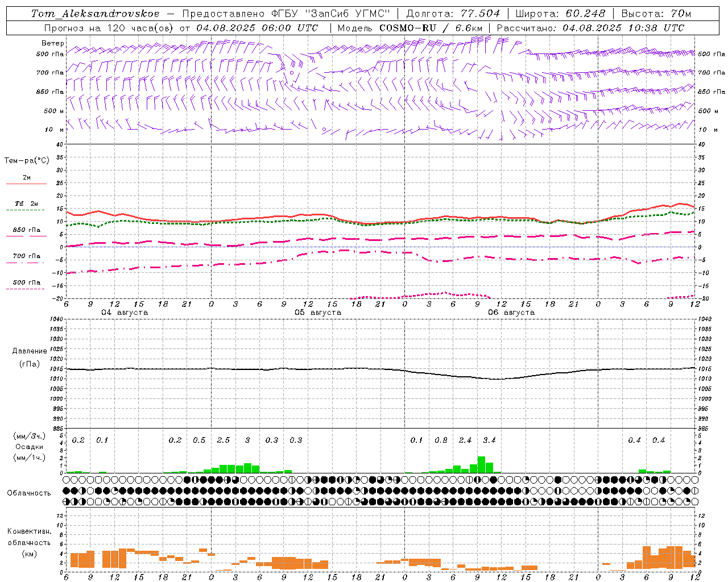Click "Прогноз на 120 часа(ов)" in header
This screenshot has height=582, width=728.
pyautogui.click(x=109, y=28)
